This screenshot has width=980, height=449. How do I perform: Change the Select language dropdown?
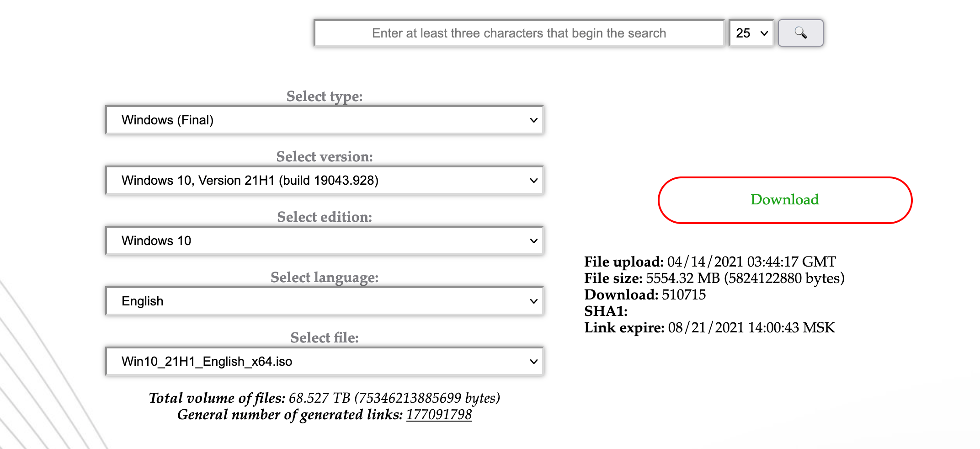(325, 301)
